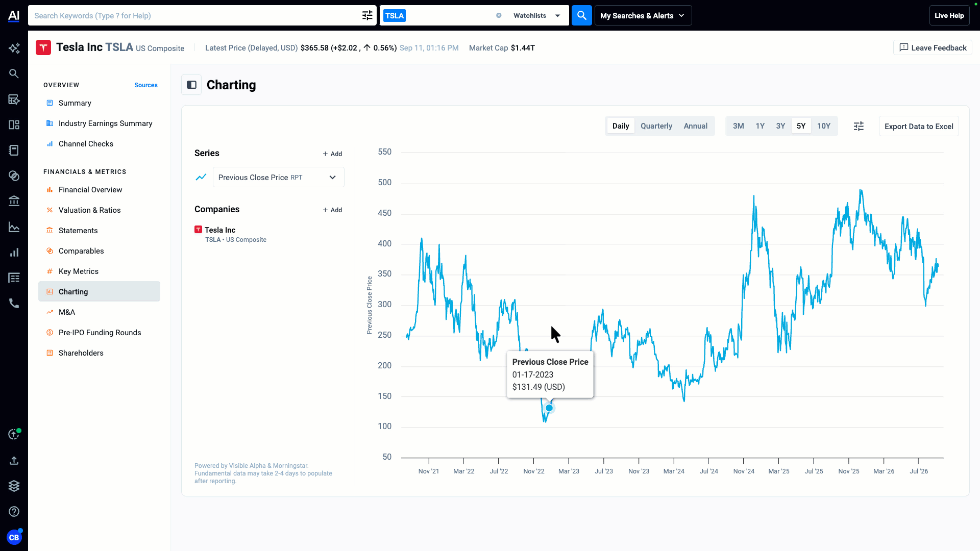
Task: Open the notebook icon in left rail
Action: (14, 151)
